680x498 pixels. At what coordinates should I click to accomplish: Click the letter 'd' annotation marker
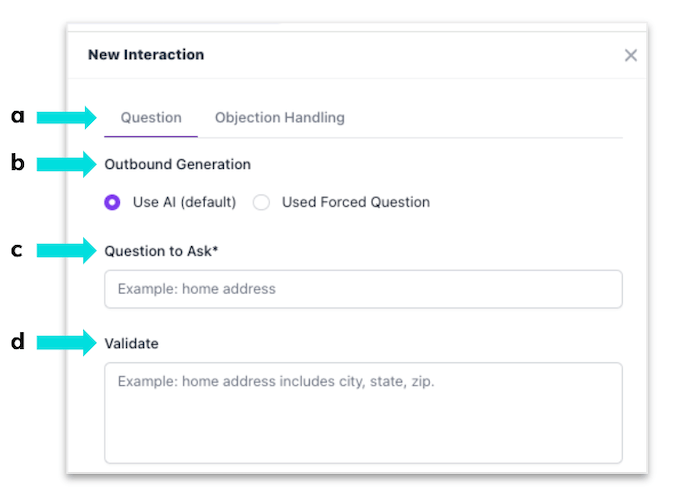point(17,342)
